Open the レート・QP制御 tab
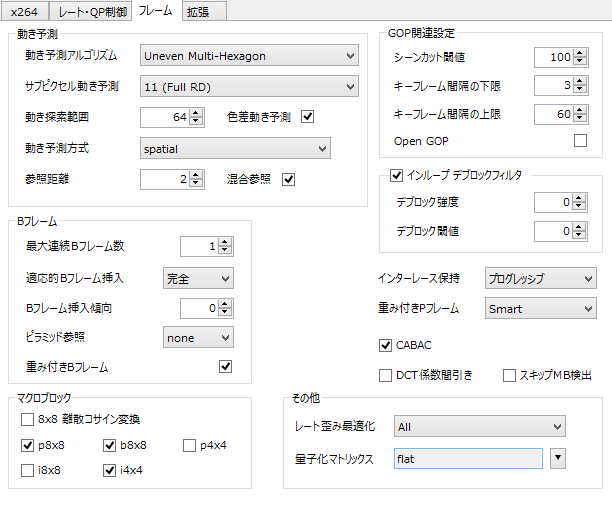 pos(92,11)
